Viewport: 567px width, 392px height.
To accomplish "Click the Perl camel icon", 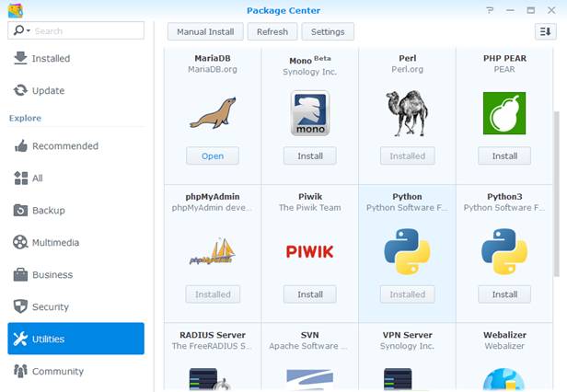I will point(407,113).
